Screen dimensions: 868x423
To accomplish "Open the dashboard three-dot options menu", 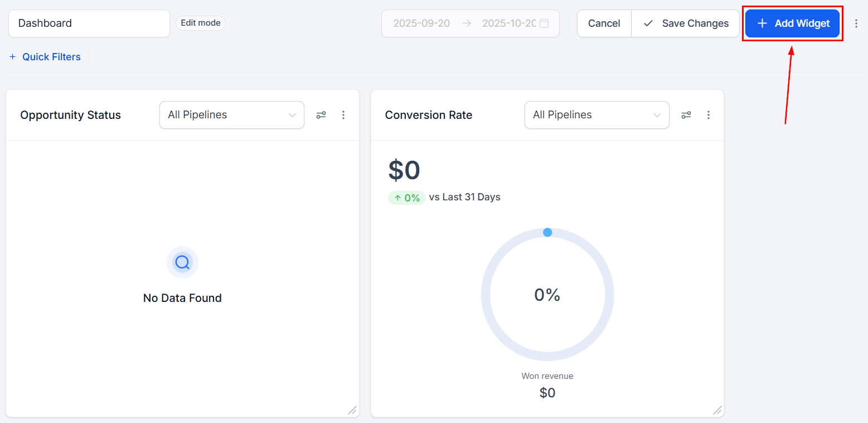I will click(857, 23).
